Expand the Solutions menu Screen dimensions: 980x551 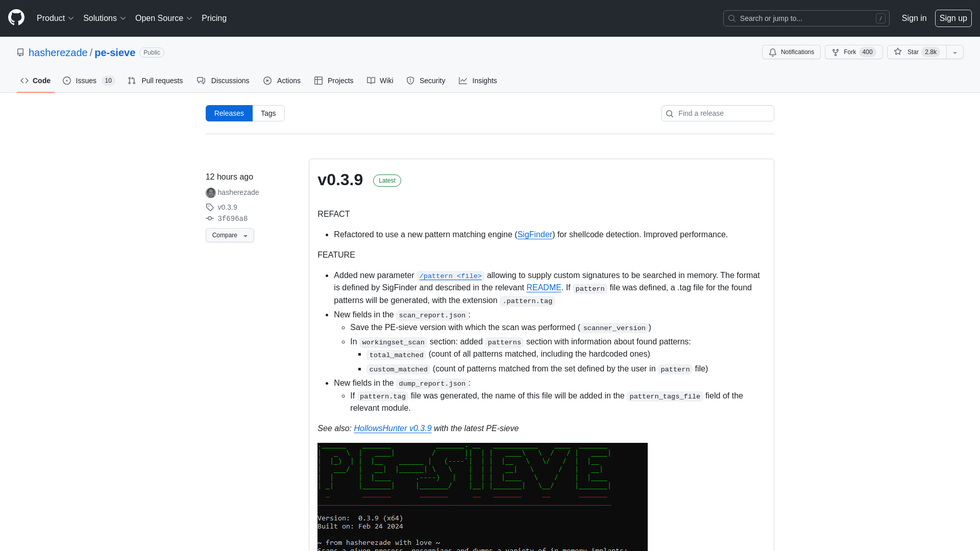(104, 18)
